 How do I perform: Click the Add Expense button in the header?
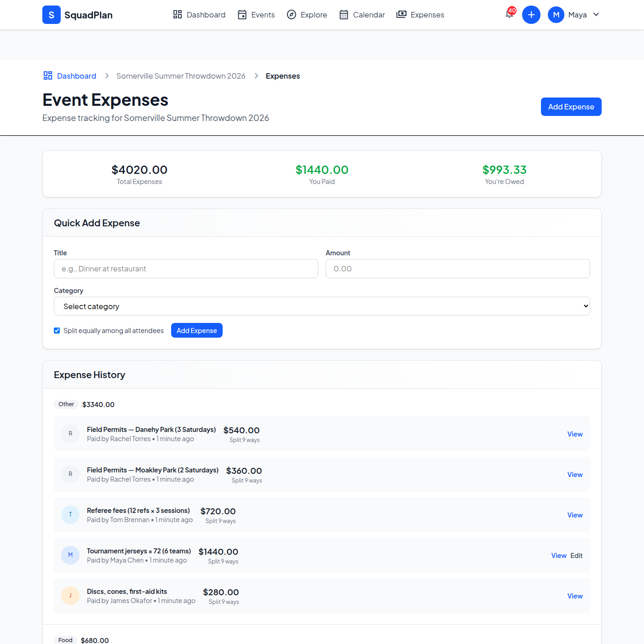point(571,106)
